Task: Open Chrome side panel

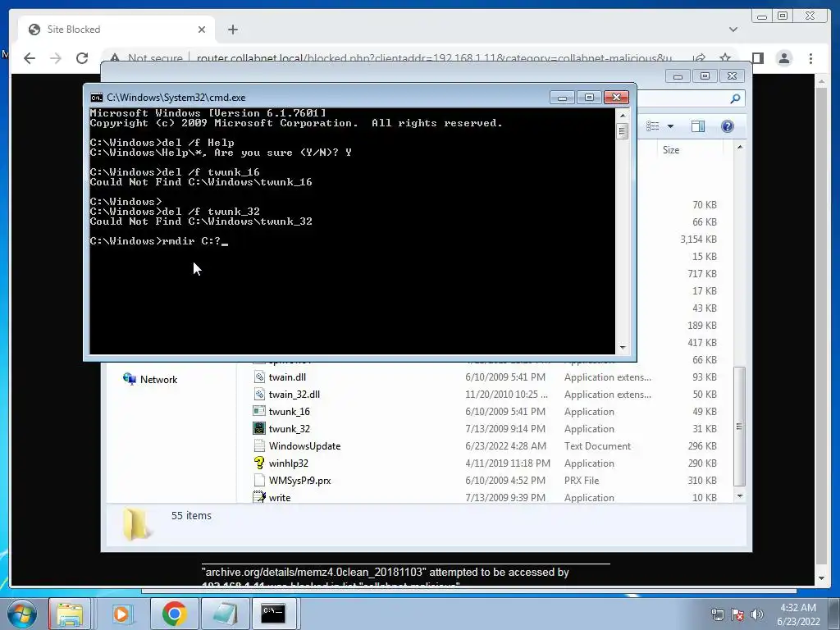Action: click(757, 58)
